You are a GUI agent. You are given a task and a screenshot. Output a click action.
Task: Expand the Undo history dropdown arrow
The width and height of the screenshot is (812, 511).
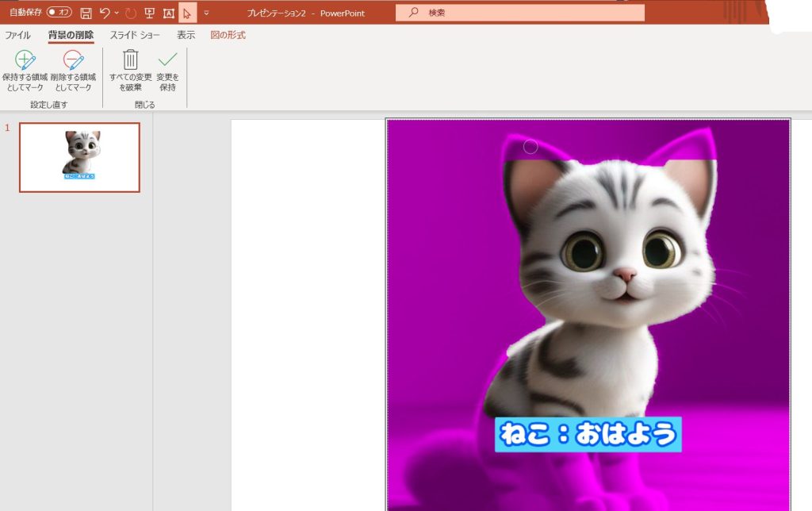(117, 13)
